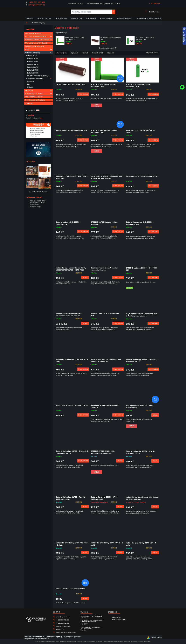Open the Kolik nikotinu je v cigaretě article
This screenshot has width=186, height=644.
point(92,616)
